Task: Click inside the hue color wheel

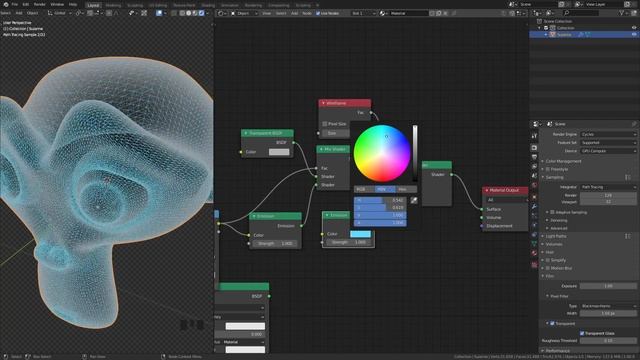Action: 382,153
